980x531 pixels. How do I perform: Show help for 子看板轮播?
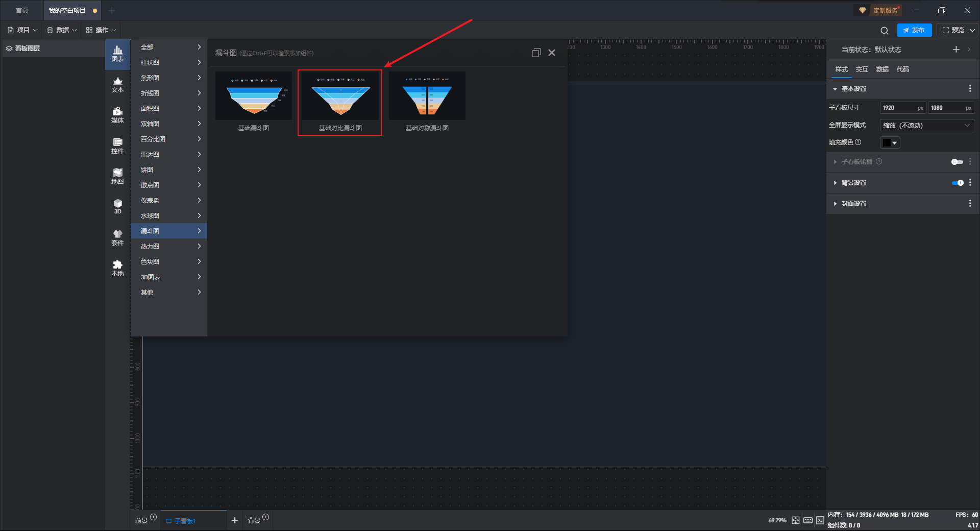point(879,162)
